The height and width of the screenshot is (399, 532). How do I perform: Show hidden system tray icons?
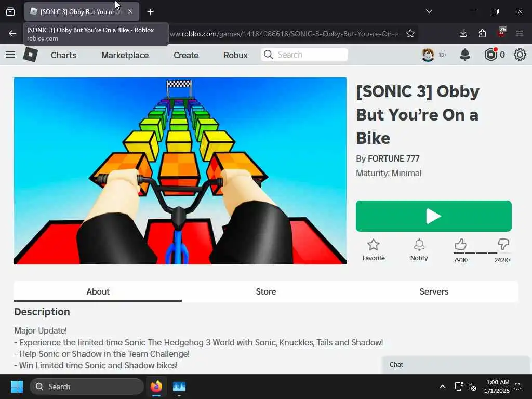(x=443, y=387)
